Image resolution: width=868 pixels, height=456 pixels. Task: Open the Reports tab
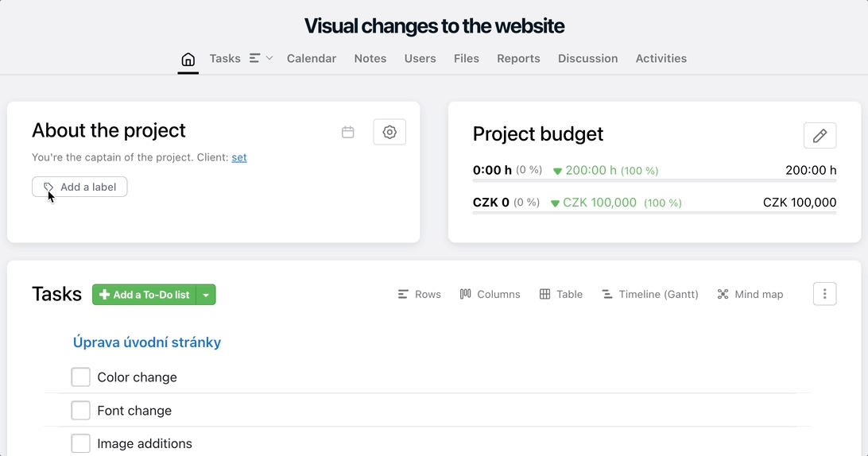(519, 59)
